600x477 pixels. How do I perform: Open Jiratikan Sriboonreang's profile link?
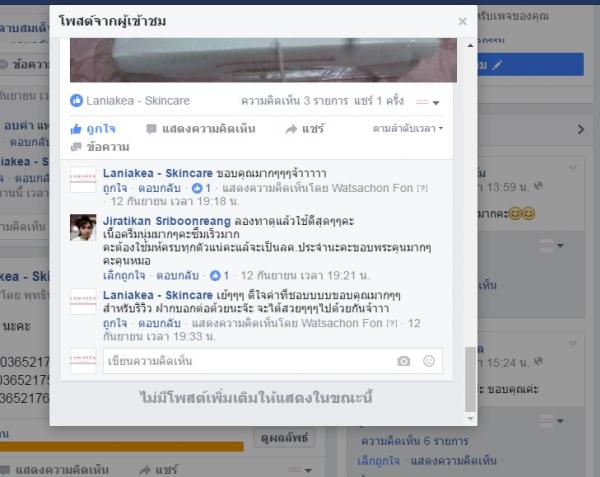click(x=167, y=221)
